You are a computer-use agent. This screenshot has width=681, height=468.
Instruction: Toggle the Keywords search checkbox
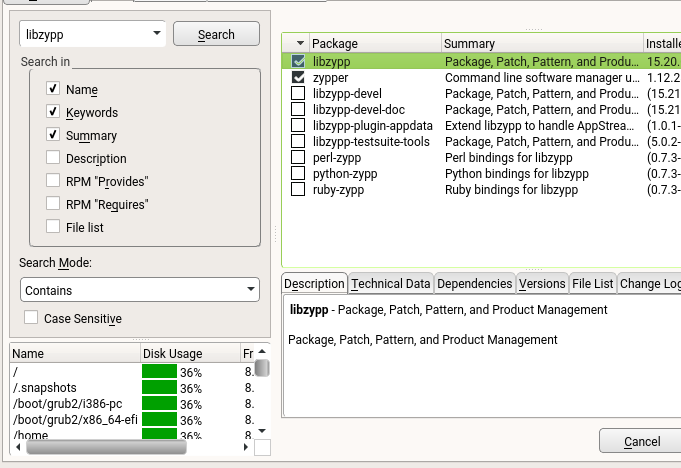coord(53,112)
